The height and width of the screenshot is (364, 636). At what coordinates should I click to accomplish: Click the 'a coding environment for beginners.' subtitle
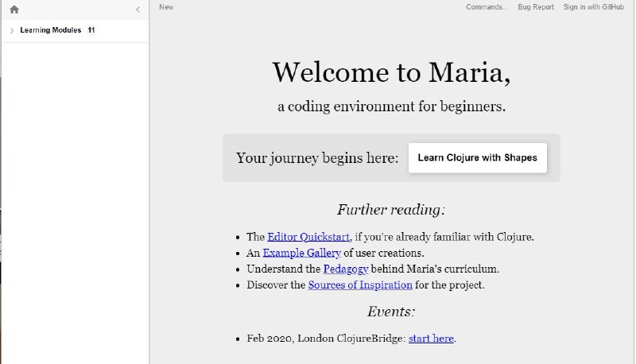(391, 106)
